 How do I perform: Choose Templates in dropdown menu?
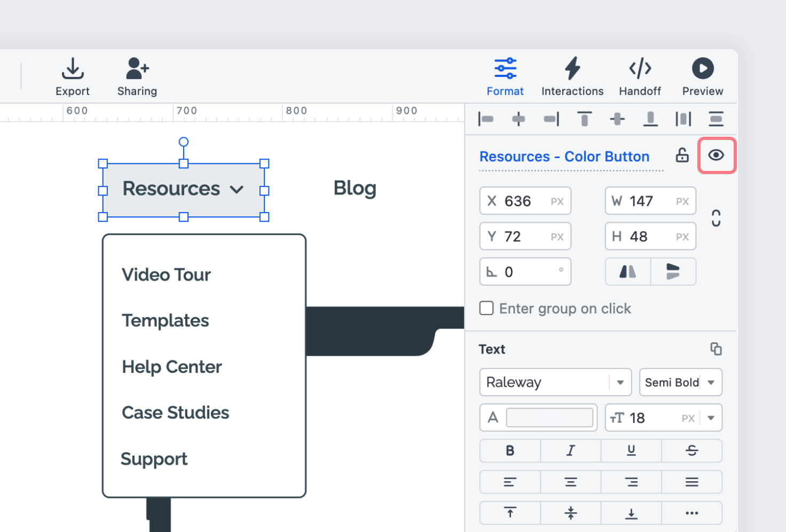tap(166, 320)
